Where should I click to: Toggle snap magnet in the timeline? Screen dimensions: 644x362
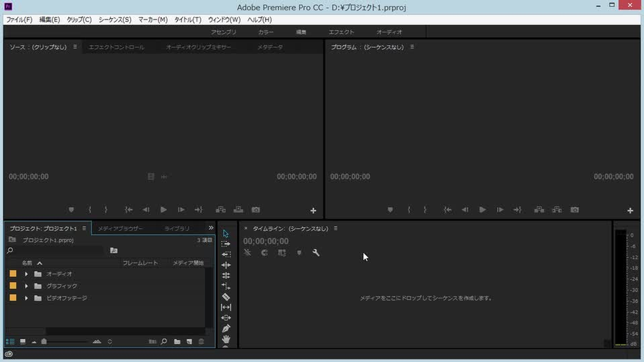click(265, 253)
